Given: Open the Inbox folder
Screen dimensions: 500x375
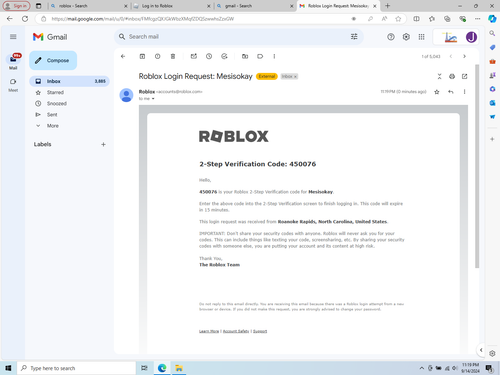Looking at the screenshot, I should tap(69, 81).
